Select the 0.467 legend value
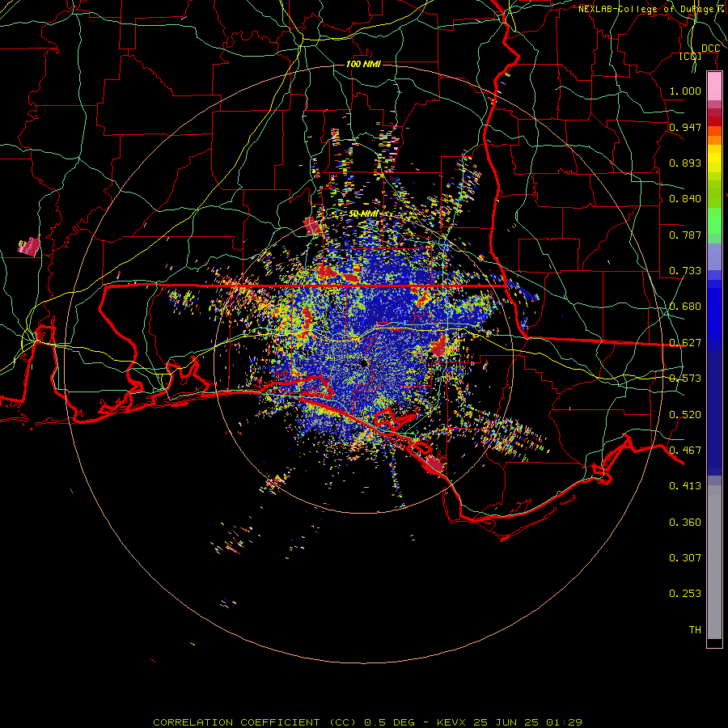 point(685,451)
